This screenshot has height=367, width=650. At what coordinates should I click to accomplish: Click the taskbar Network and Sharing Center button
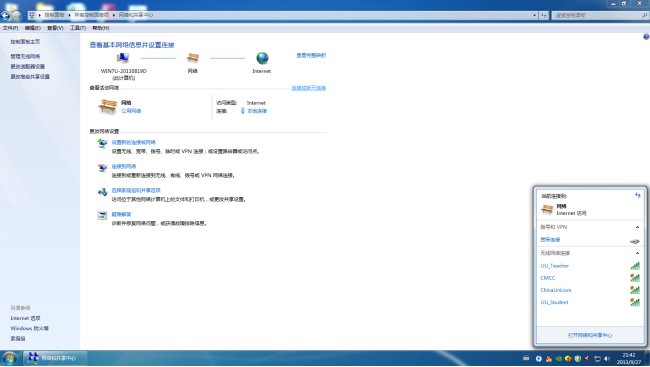pyautogui.click(x=55, y=358)
